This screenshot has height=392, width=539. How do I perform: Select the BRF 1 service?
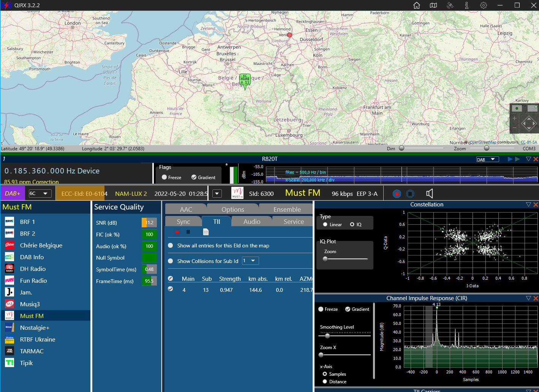click(45, 222)
